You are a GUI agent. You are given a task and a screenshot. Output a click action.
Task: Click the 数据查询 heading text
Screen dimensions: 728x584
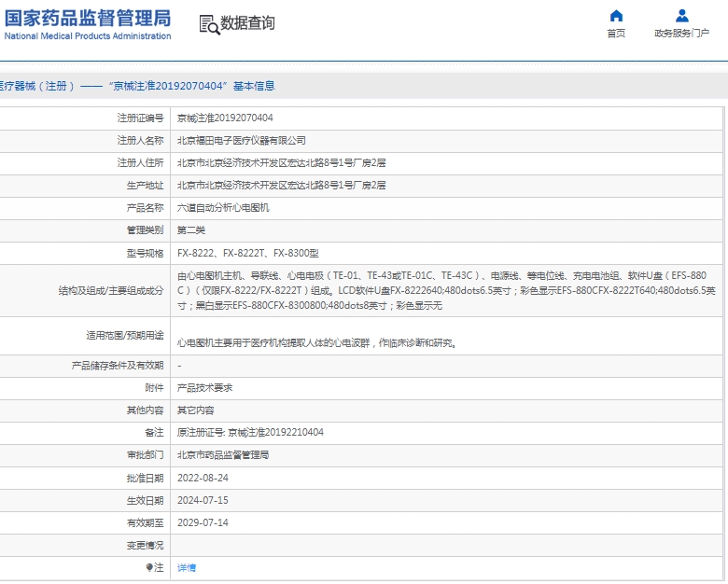pyautogui.click(x=247, y=22)
